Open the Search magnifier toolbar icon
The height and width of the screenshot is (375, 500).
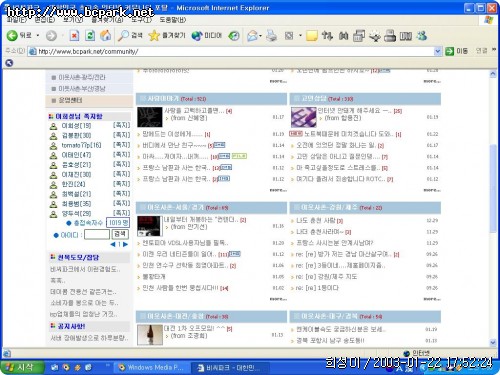[x=123, y=35]
